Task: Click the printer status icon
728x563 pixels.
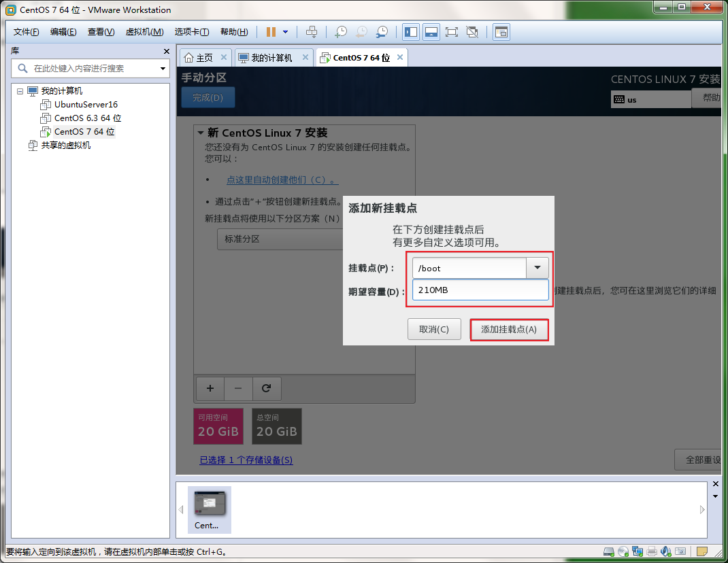Action: pyautogui.click(x=652, y=551)
